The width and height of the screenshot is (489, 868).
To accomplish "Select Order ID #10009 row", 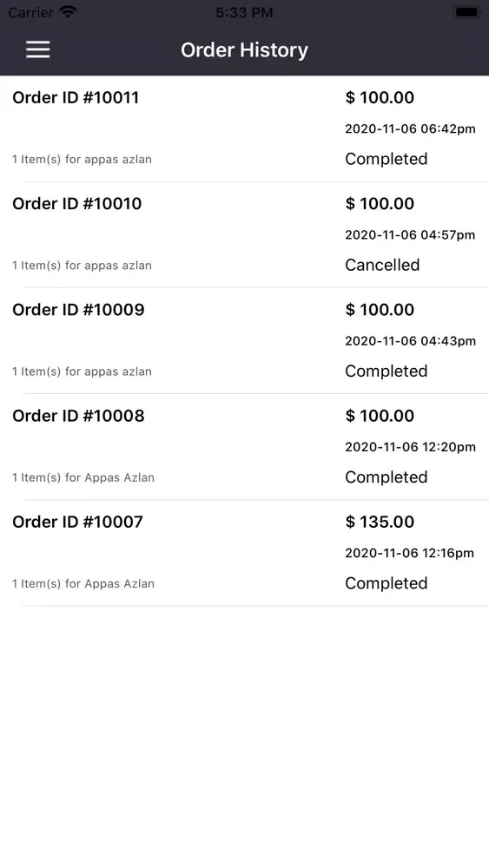I will [244, 341].
